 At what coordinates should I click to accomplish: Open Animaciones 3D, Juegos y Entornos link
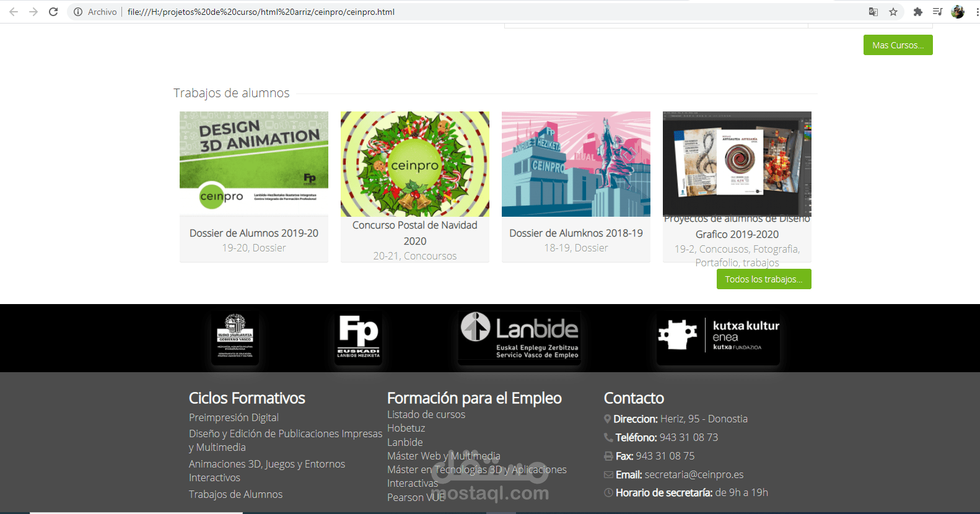(x=267, y=471)
